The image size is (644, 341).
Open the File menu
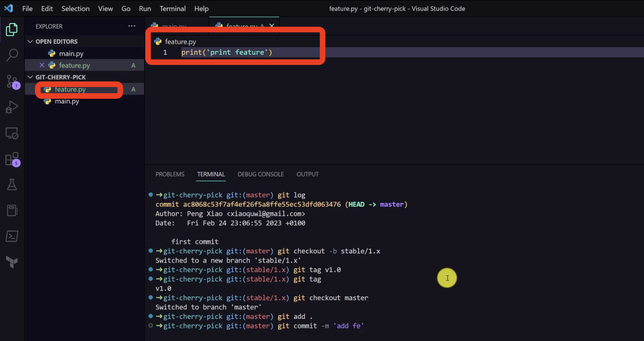(27, 8)
